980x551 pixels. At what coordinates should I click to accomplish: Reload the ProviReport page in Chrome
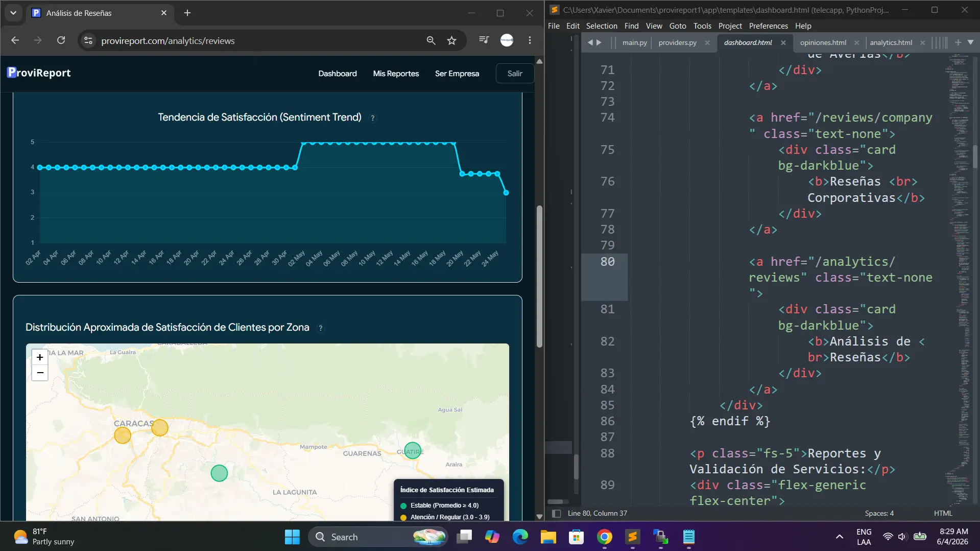[61, 40]
